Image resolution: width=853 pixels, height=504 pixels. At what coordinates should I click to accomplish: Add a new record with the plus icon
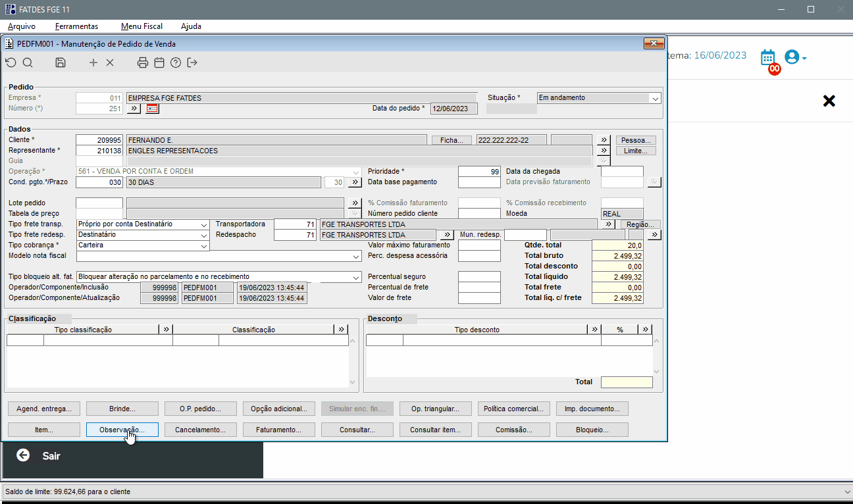(93, 63)
